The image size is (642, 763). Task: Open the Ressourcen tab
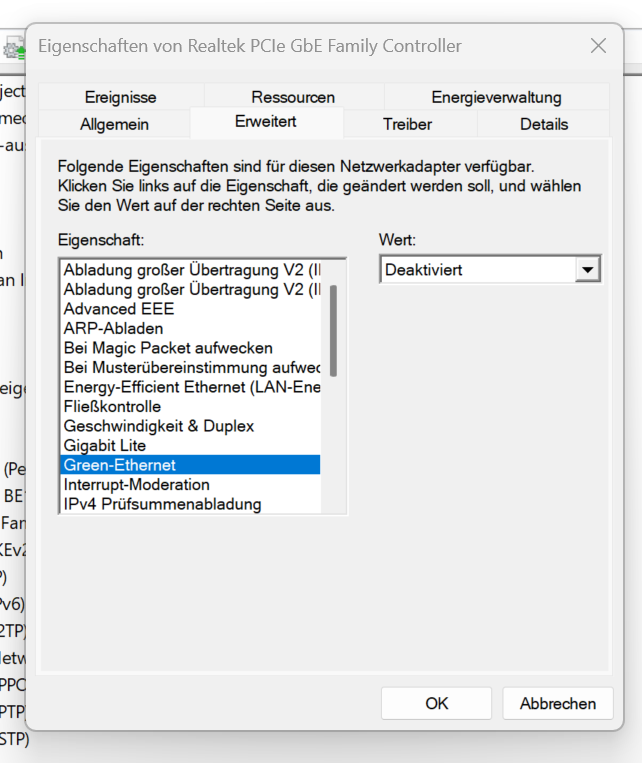pos(293,97)
